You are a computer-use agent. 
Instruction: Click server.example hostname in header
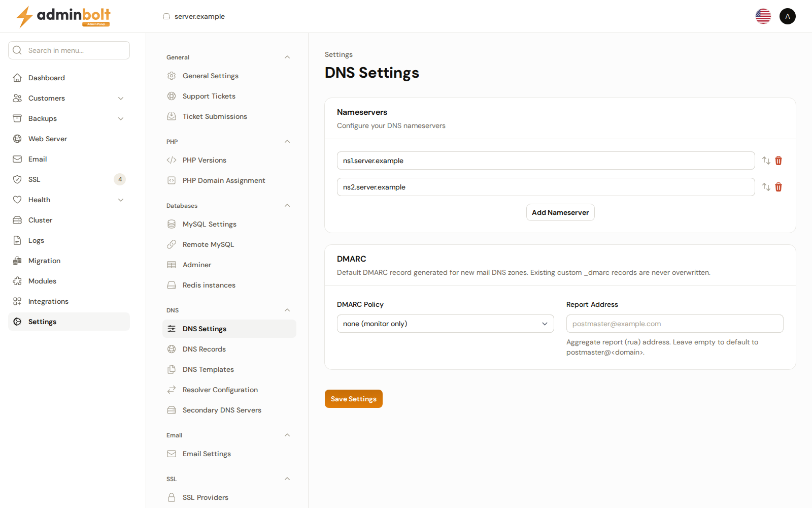pyautogui.click(x=199, y=16)
